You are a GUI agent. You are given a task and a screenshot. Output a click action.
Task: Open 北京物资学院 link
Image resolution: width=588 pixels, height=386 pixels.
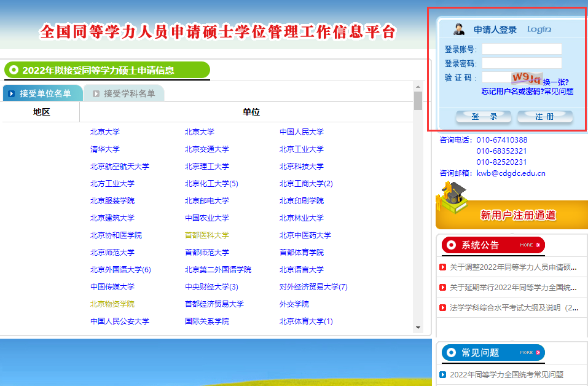[112, 304]
